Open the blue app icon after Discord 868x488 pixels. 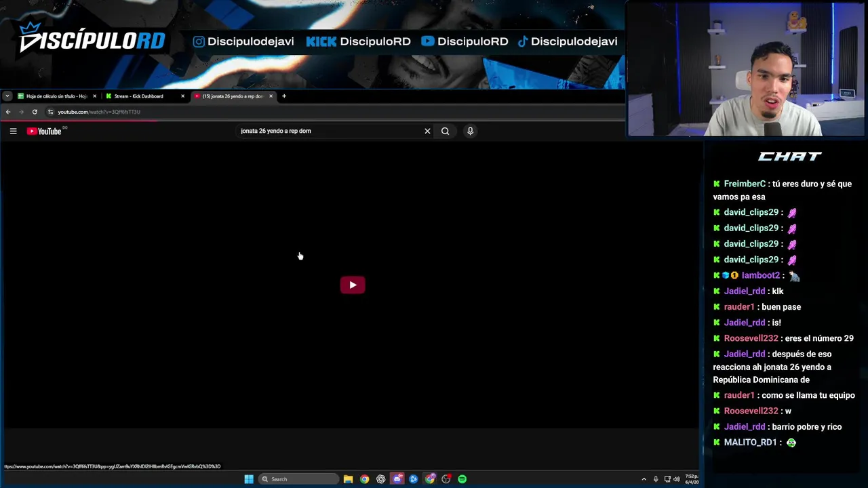coord(414,479)
